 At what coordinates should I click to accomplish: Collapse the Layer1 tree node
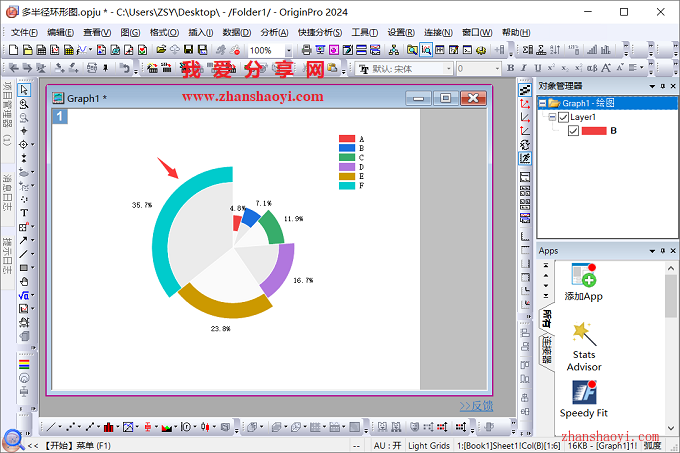[x=552, y=117]
